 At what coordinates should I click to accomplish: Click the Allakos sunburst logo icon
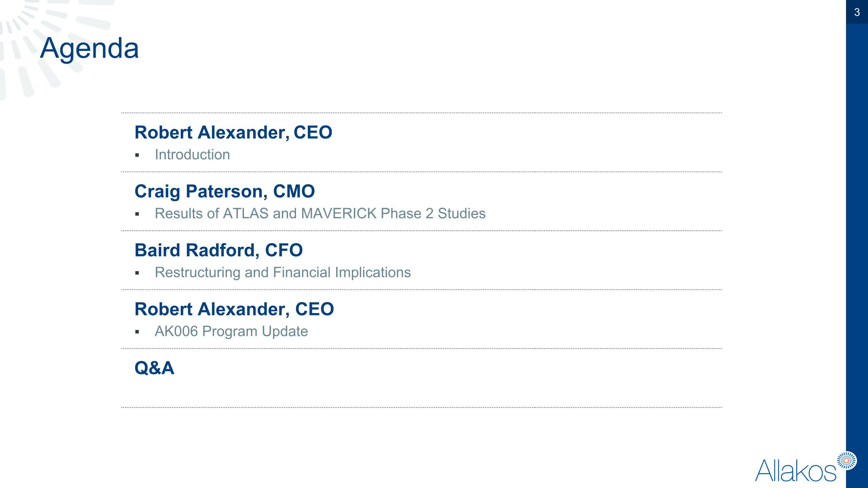pos(847,461)
